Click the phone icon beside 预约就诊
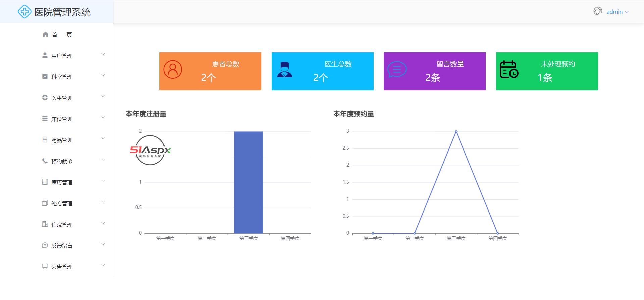The height and width of the screenshot is (300, 644). coord(45,161)
